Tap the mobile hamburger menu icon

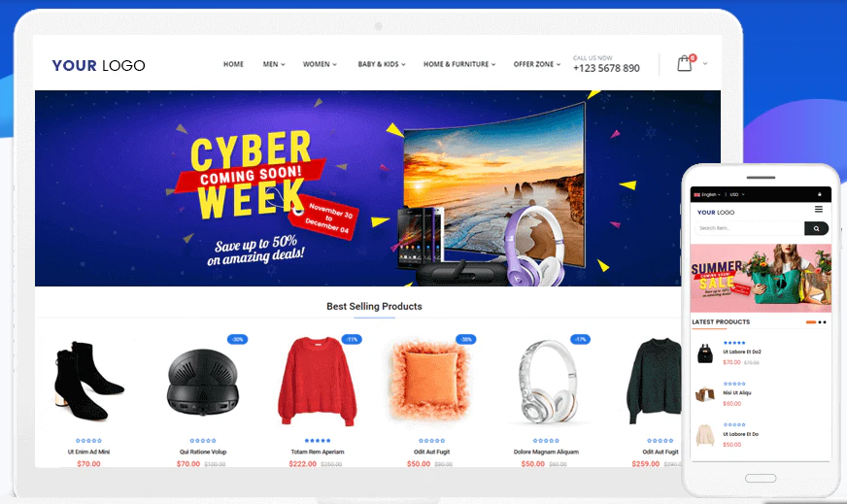point(819,209)
